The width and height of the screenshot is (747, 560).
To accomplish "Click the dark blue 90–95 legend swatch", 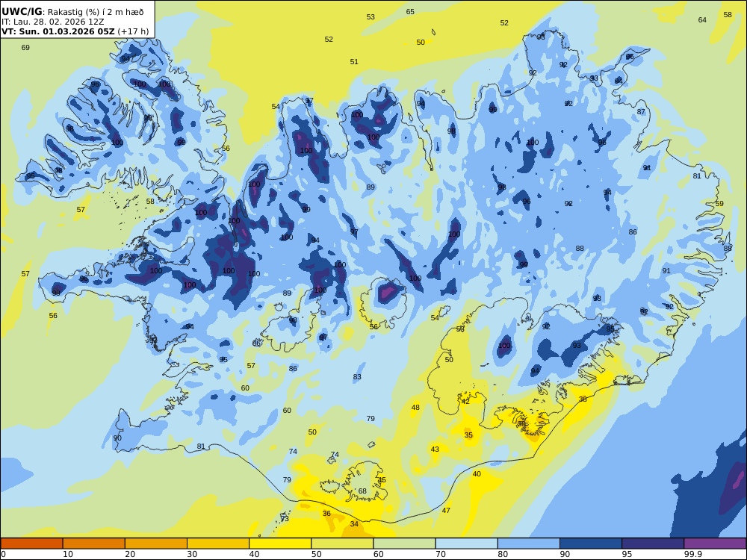I will [591, 544].
